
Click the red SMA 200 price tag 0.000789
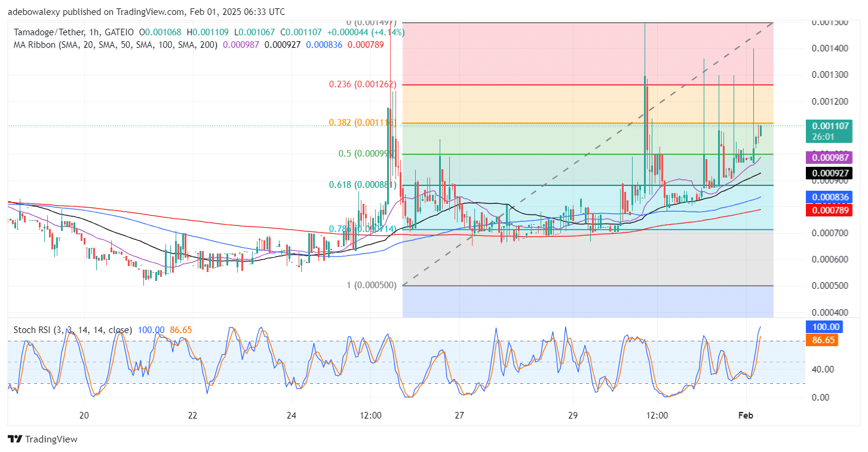(829, 209)
